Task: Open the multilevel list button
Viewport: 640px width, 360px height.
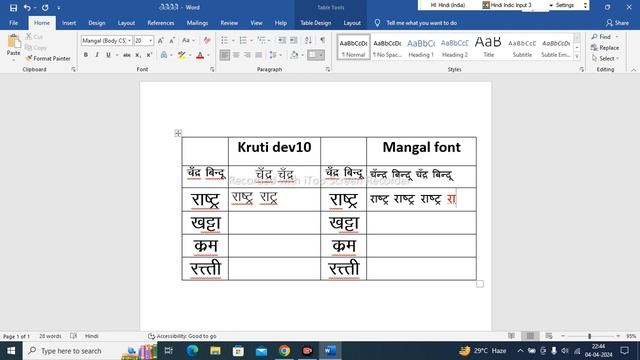Action: tap(261, 40)
